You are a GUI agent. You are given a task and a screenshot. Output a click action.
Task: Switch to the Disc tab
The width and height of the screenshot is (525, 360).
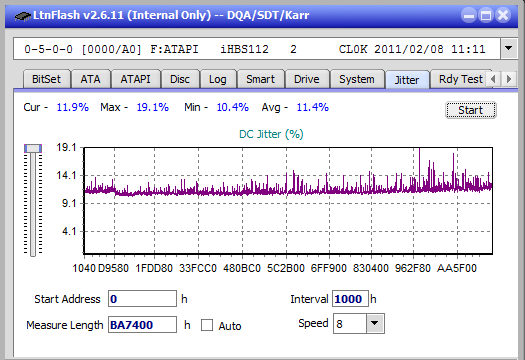[180, 79]
